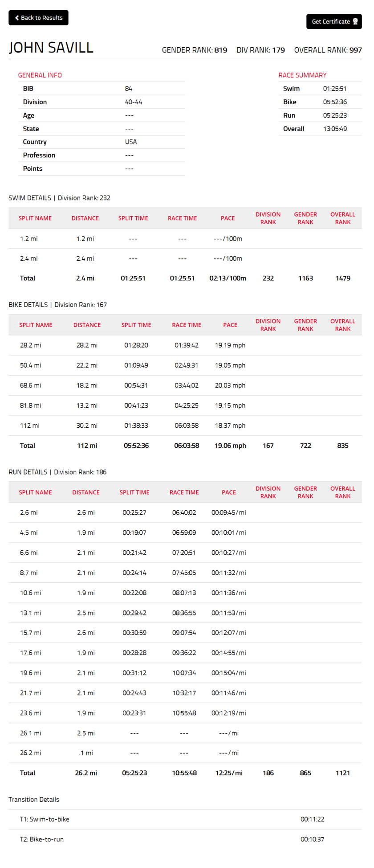Image resolution: width=374 pixels, height=868 pixels.
Task: Select run total pace 12:25/mi
Action: coord(229,773)
